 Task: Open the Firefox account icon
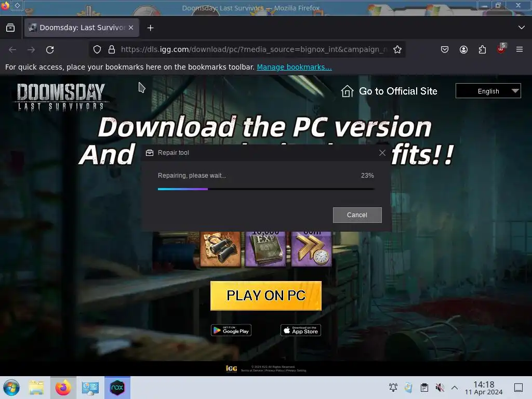[463, 49]
